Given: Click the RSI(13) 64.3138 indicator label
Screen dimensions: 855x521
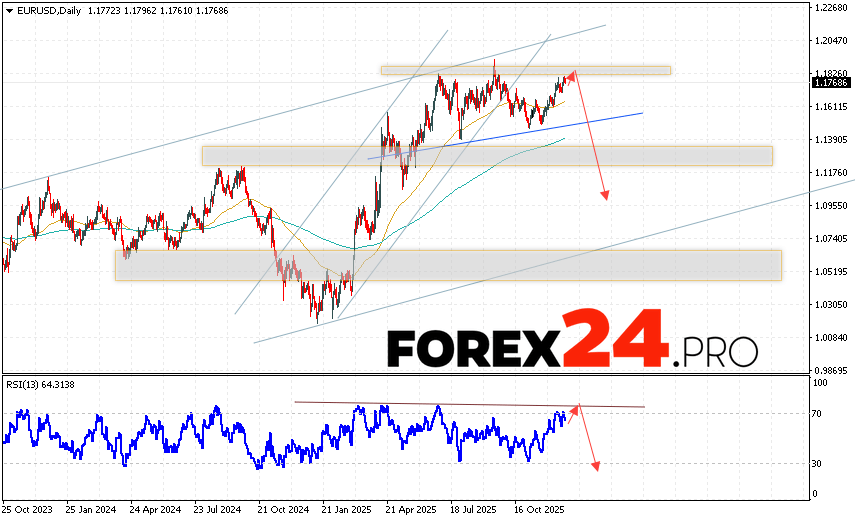Looking at the screenshot, I should [x=39, y=385].
